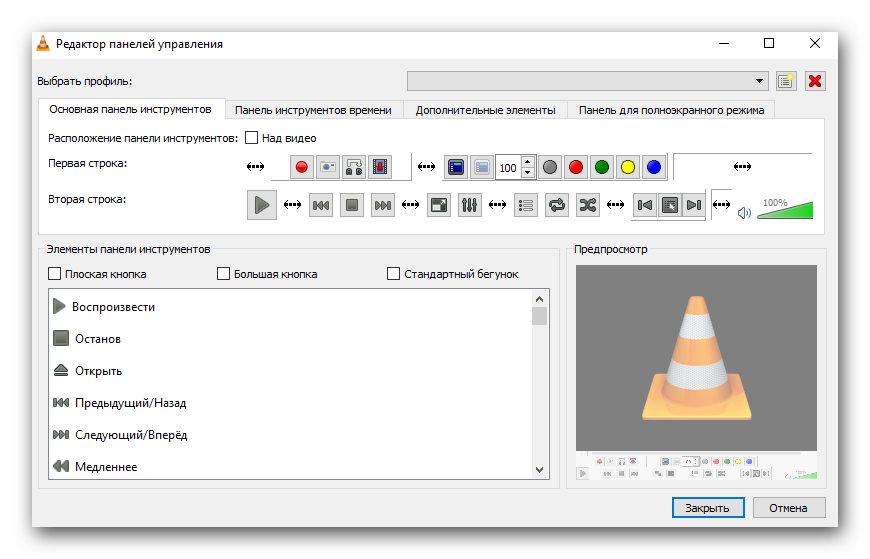Click the Previous track icon in second row
This screenshot has height=559, width=870.
[x=321, y=205]
